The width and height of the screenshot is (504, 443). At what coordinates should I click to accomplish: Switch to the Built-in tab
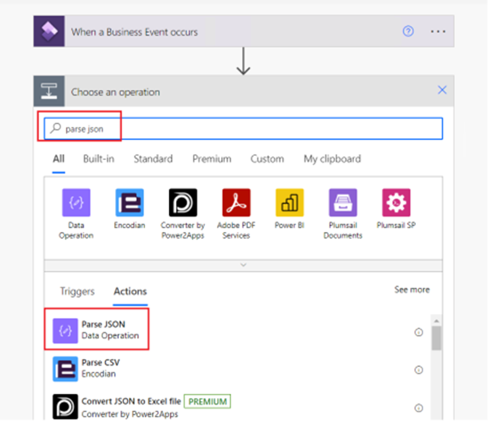point(99,159)
